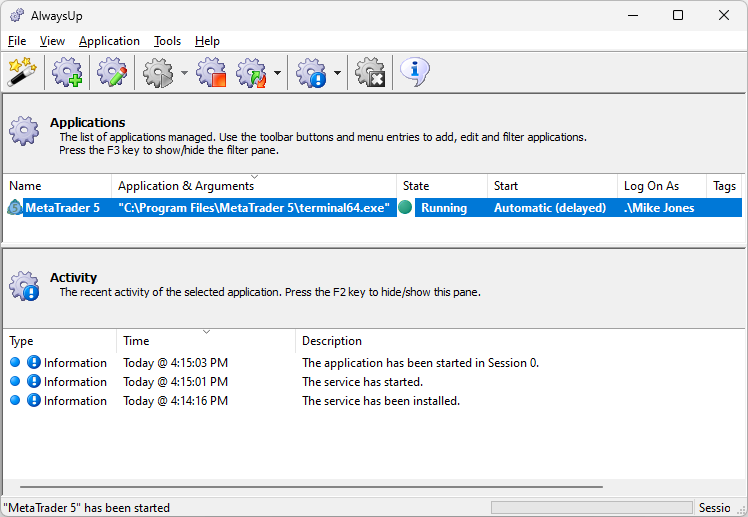Click the status bar 'has been started' message
The width and height of the screenshot is (748, 517).
pos(86,508)
